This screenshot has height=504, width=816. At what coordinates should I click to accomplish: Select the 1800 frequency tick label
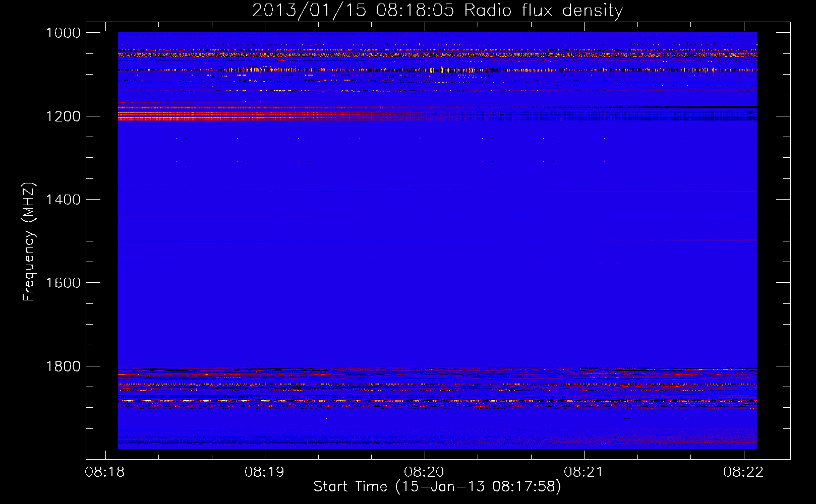tap(63, 366)
